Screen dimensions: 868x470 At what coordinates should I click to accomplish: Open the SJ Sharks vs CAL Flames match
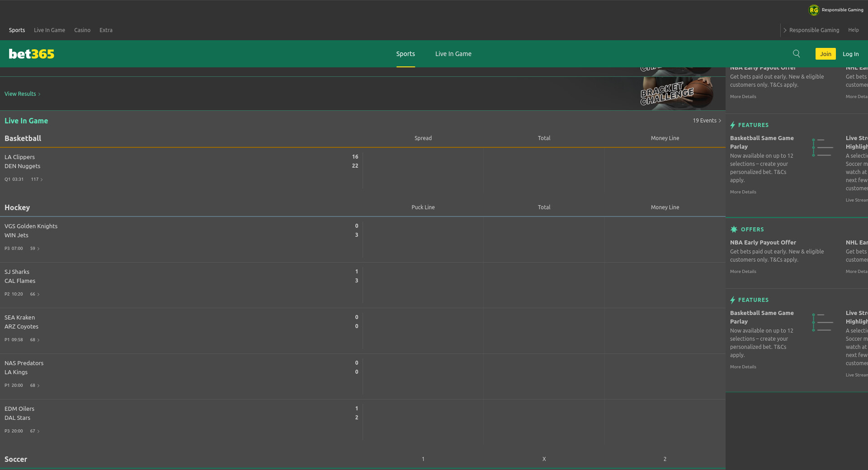click(x=20, y=276)
